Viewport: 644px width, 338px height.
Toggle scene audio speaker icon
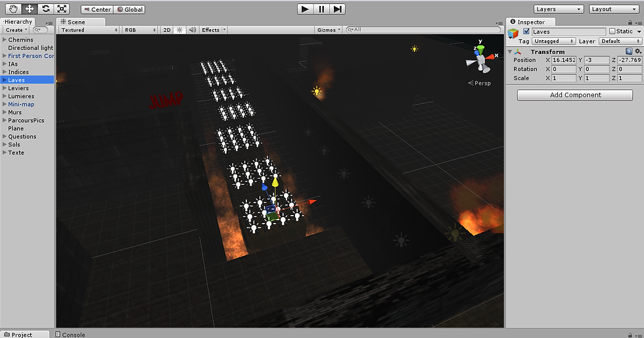click(x=192, y=30)
